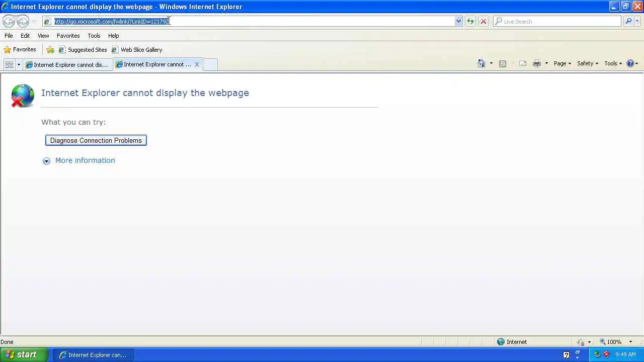
Task: Open the search provider options dropdown
Action: pyautogui.click(x=637, y=22)
